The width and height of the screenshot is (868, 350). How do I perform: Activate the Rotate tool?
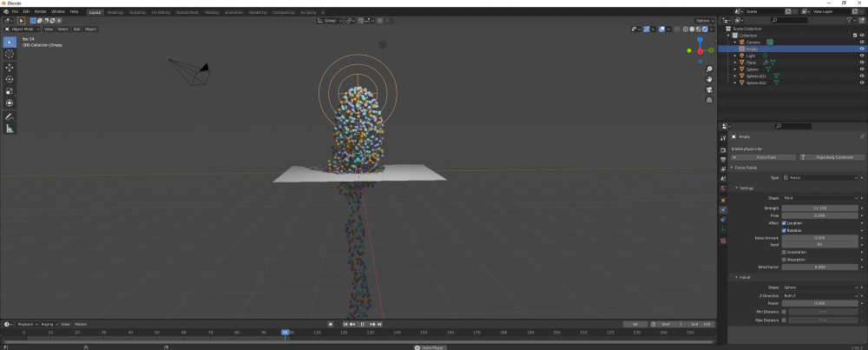[x=10, y=79]
